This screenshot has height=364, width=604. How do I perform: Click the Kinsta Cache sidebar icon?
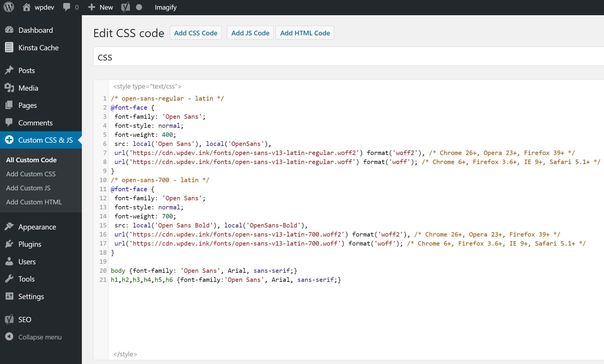[x=9, y=47]
